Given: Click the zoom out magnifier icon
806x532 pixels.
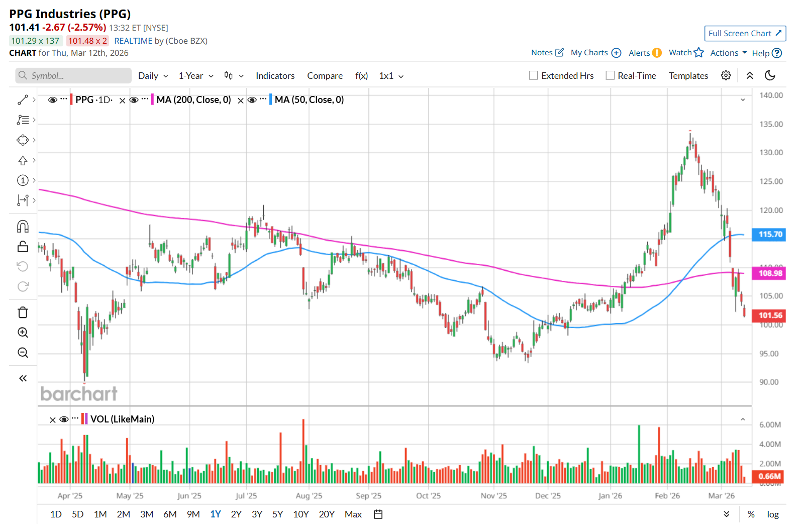Looking at the screenshot, I should pos(23,353).
